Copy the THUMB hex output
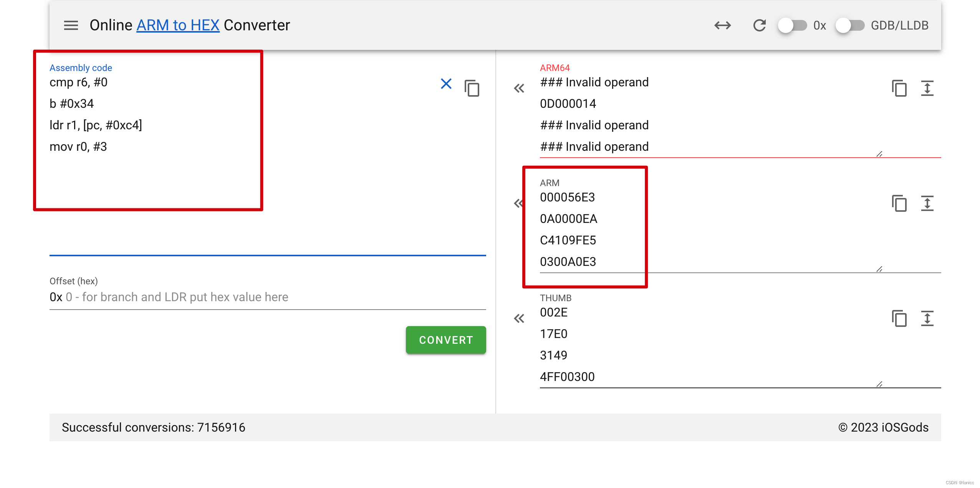 [x=899, y=318]
